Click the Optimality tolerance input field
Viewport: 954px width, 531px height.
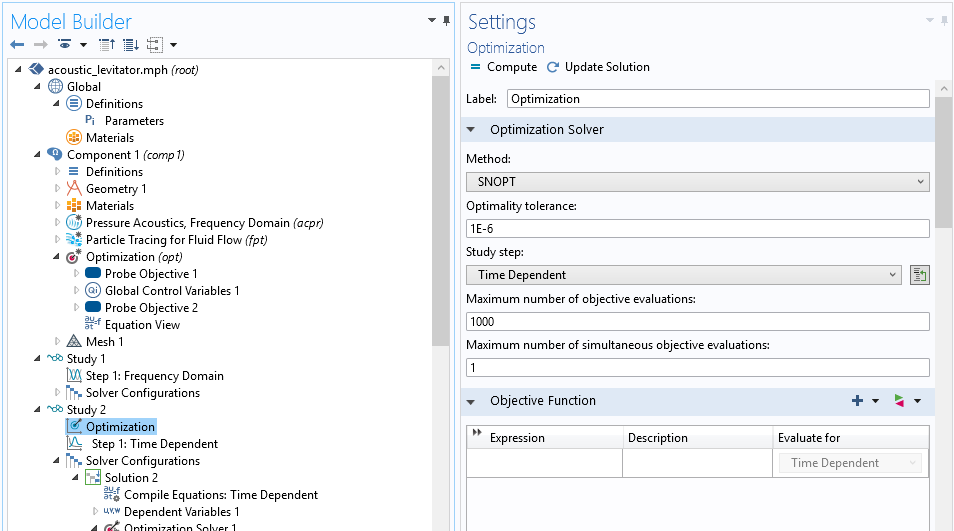[697, 228]
